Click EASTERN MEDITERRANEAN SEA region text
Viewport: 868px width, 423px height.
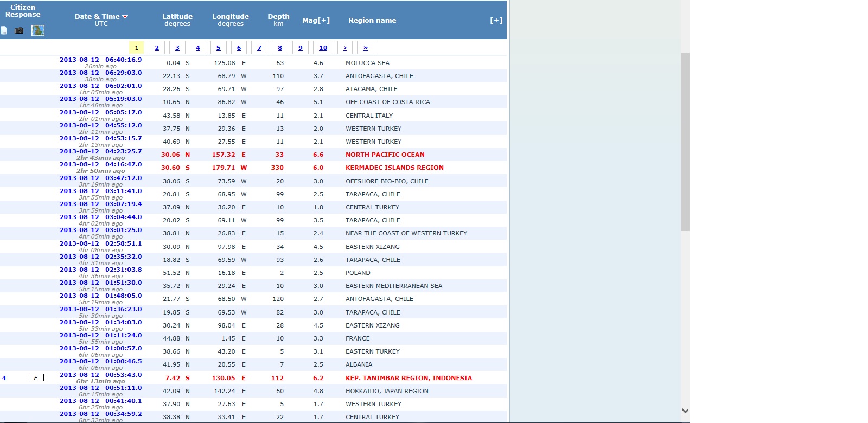click(x=394, y=286)
